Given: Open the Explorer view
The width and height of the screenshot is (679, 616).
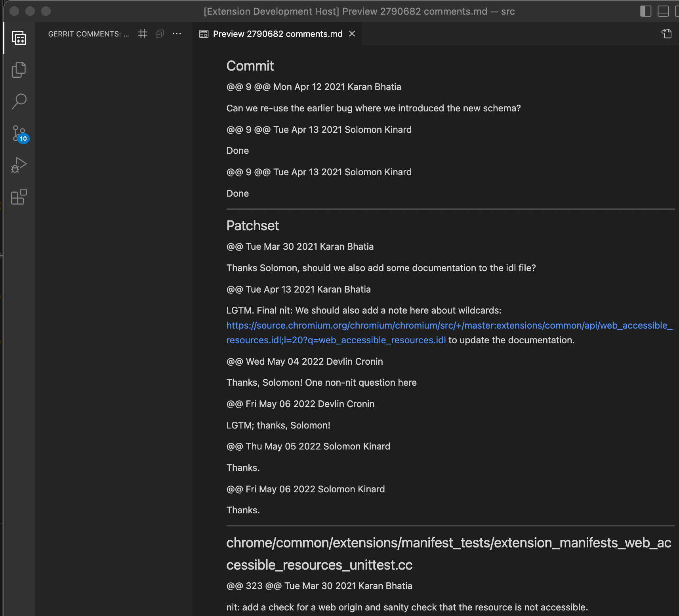Looking at the screenshot, I should coord(19,70).
